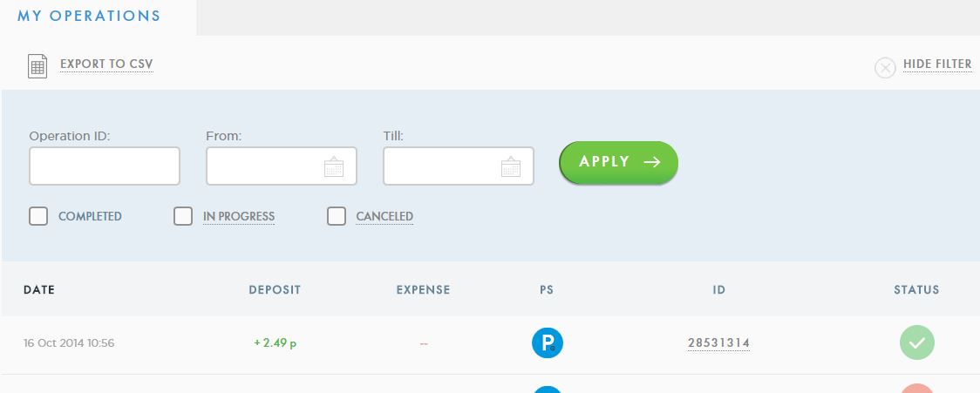Check the Canceled filter checkbox
This screenshot has width=980, height=393.
(337, 216)
